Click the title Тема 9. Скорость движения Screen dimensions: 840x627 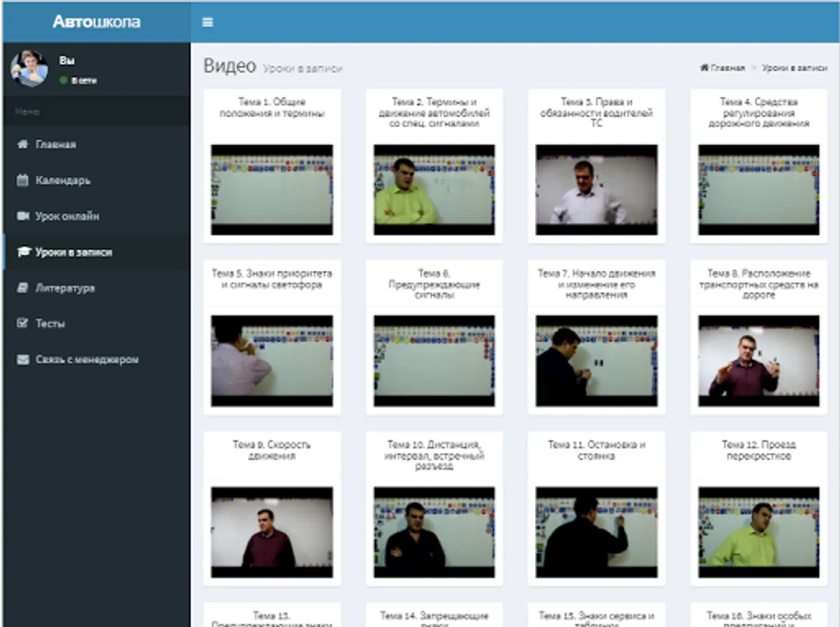pyautogui.click(x=272, y=450)
